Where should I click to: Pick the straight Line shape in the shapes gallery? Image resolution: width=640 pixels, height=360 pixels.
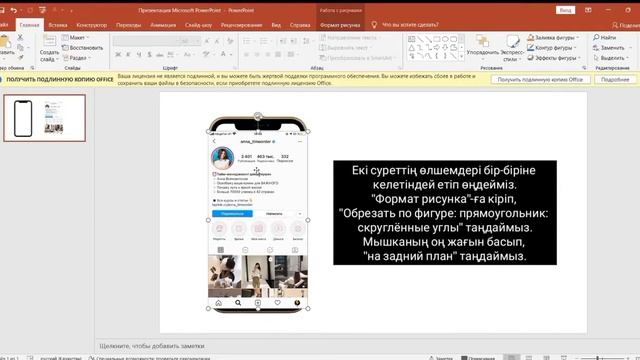420,39
